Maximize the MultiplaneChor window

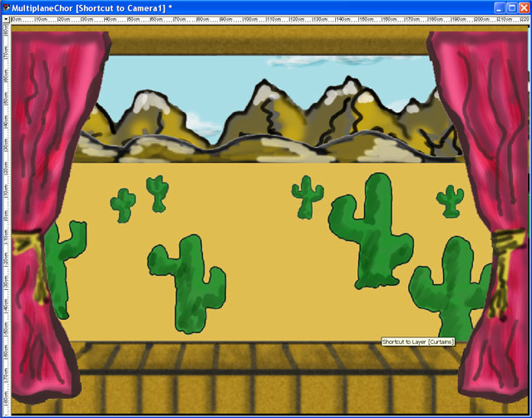pos(510,7)
